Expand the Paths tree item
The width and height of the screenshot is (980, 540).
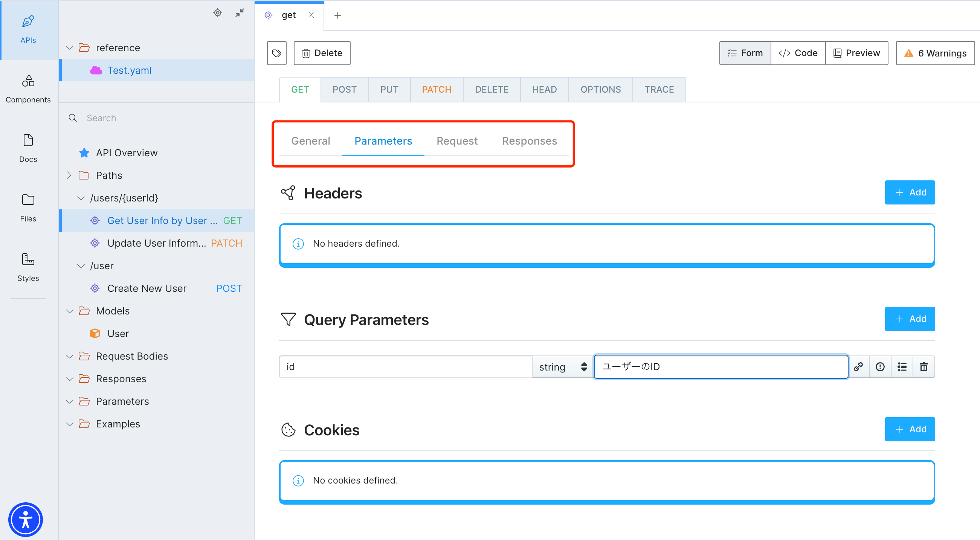70,175
